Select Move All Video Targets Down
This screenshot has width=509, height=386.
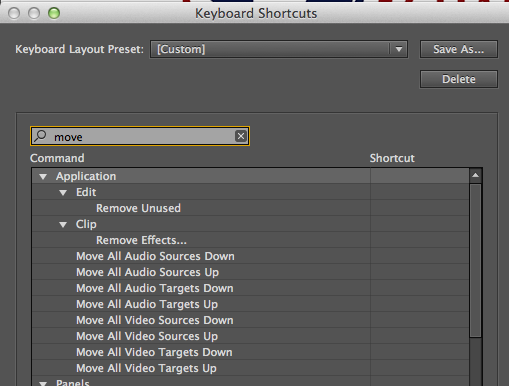[154, 352]
